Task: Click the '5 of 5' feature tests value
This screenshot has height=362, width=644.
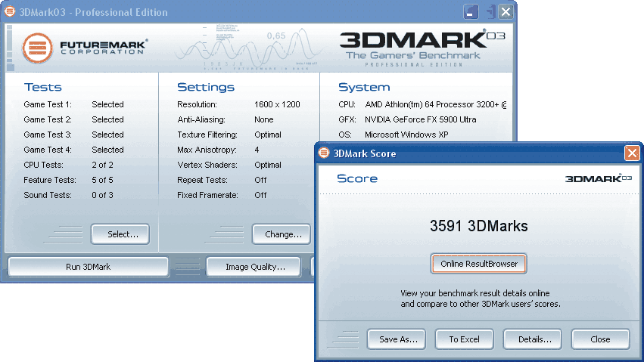Action: (102, 180)
